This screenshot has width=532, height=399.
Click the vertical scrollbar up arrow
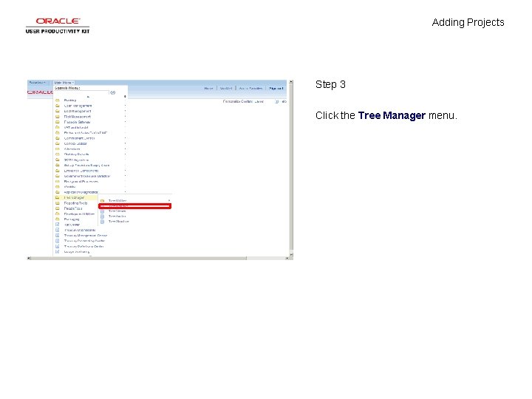tap(291, 82)
